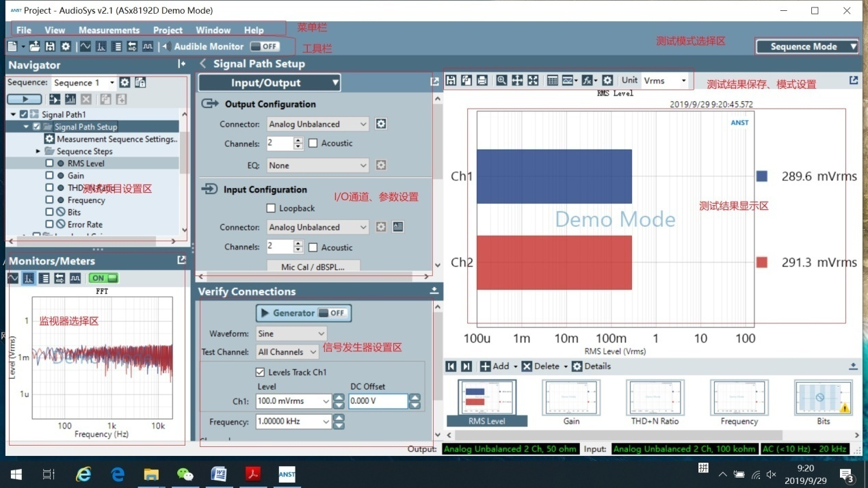This screenshot has height=488, width=868.
Task: Open the Sequence 1 selector dropdown
Action: pyautogui.click(x=84, y=83)
